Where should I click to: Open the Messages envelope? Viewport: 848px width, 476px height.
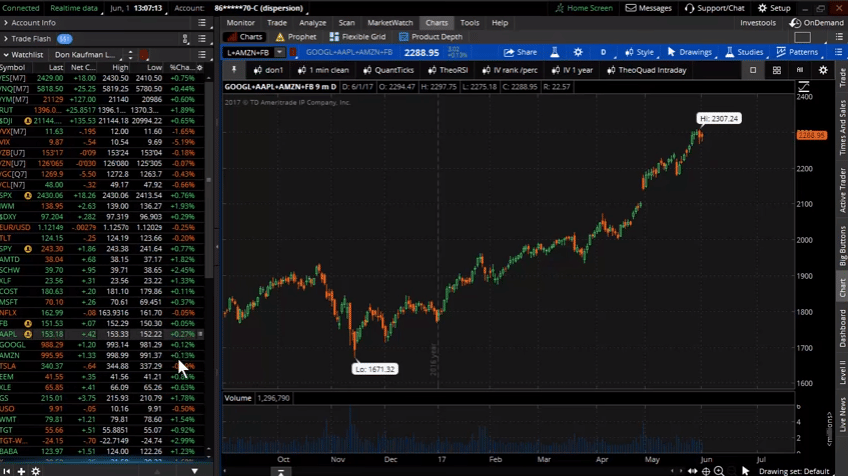tap(648, 8)
